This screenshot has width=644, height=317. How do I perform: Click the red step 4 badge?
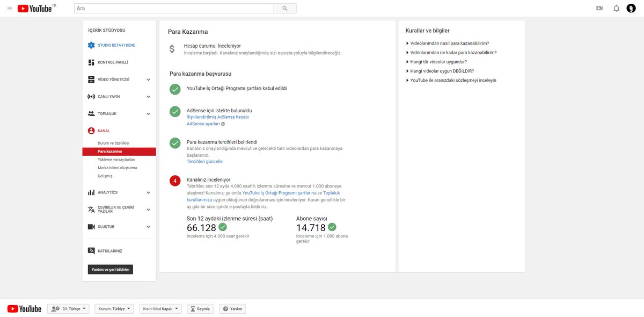point(175,181)
